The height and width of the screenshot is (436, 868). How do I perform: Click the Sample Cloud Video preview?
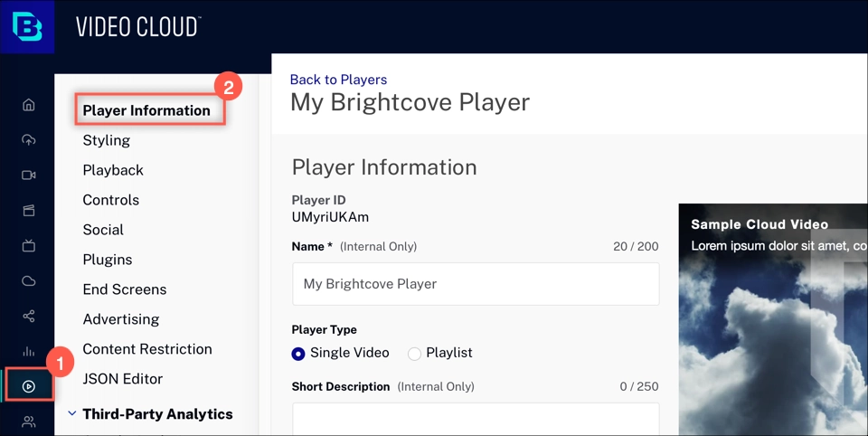click(773, 319)
